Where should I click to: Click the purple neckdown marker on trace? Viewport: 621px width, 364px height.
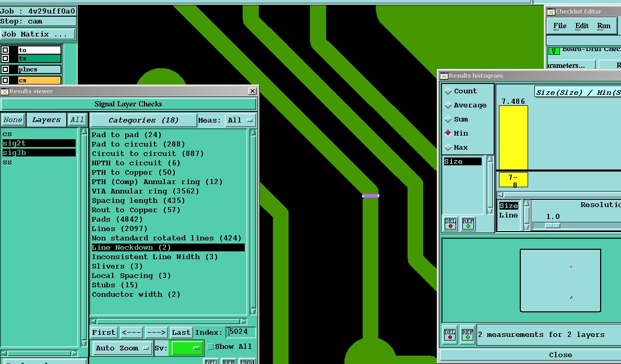click(371, 196)
